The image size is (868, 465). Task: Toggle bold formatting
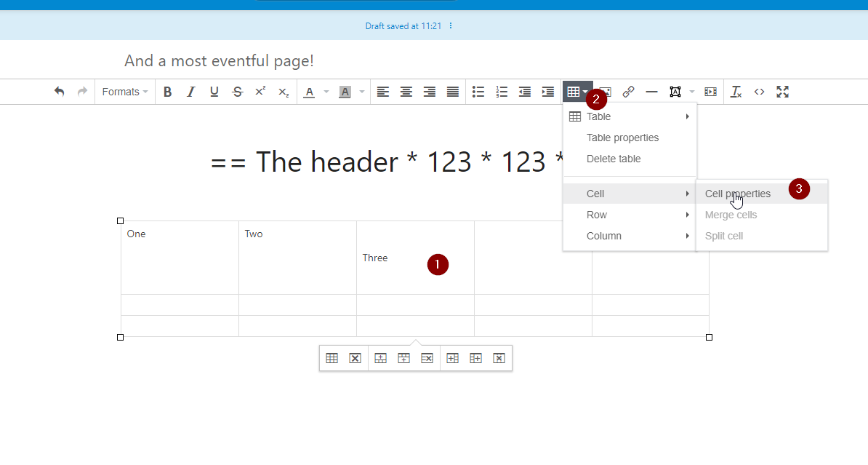pos(168,91)
